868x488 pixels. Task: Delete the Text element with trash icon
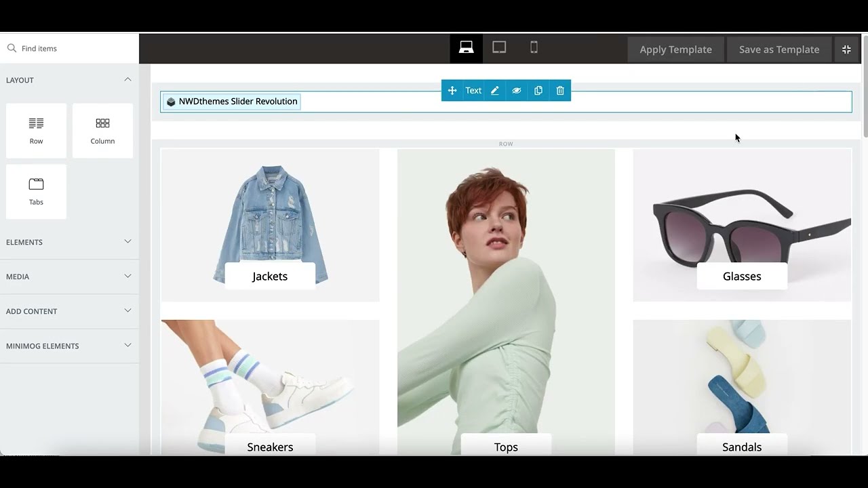click(x=560, y=90)
